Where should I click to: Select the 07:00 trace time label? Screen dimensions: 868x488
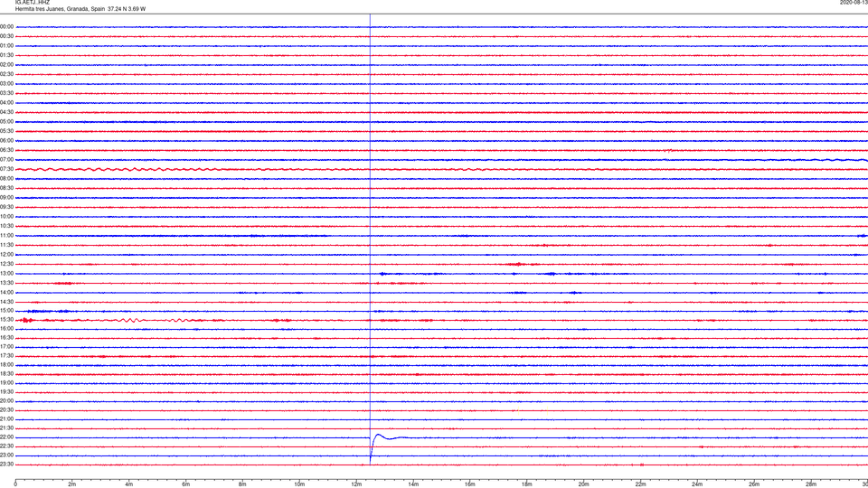[x=6, y=160]
